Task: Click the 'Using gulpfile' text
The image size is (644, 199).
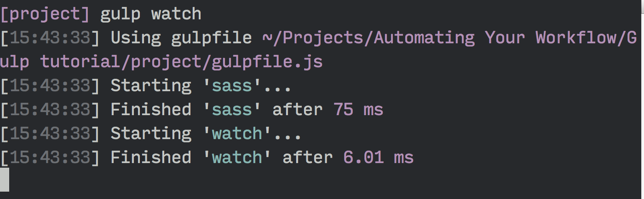Action: [181, 38]
